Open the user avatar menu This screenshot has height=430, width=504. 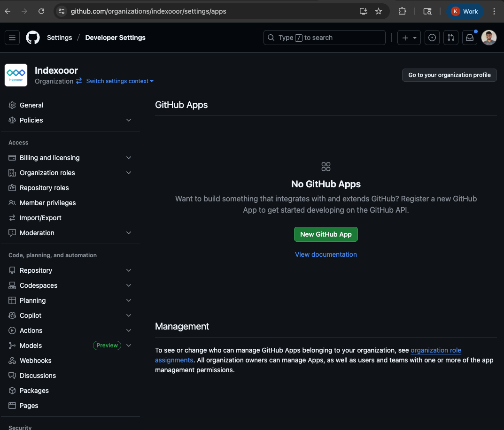489,38
